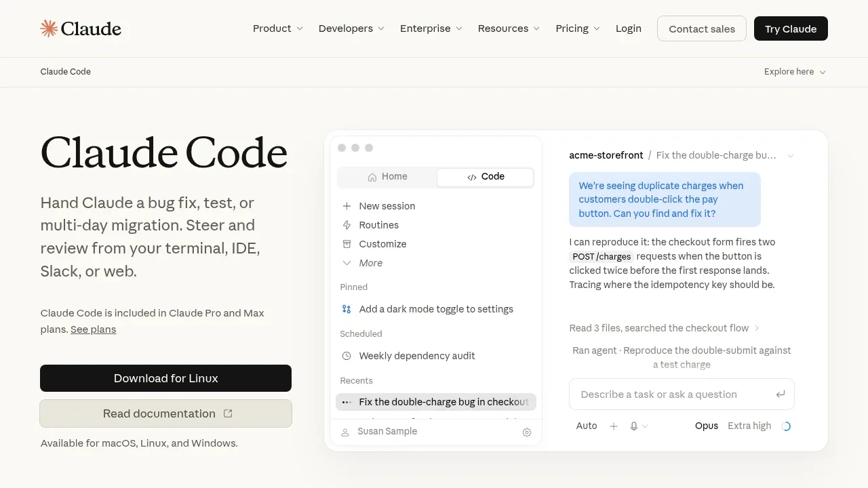This screenshot has width=868, height=488.
Task: Switch to the Code tab
Action: (x=486, y=177)
